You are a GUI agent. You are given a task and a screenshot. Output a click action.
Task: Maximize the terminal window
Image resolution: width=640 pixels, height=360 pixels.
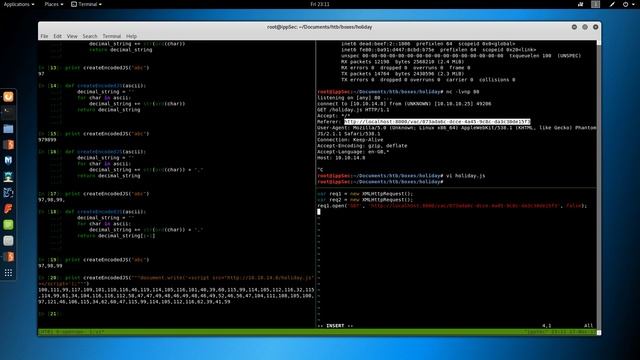click(585, 27)
